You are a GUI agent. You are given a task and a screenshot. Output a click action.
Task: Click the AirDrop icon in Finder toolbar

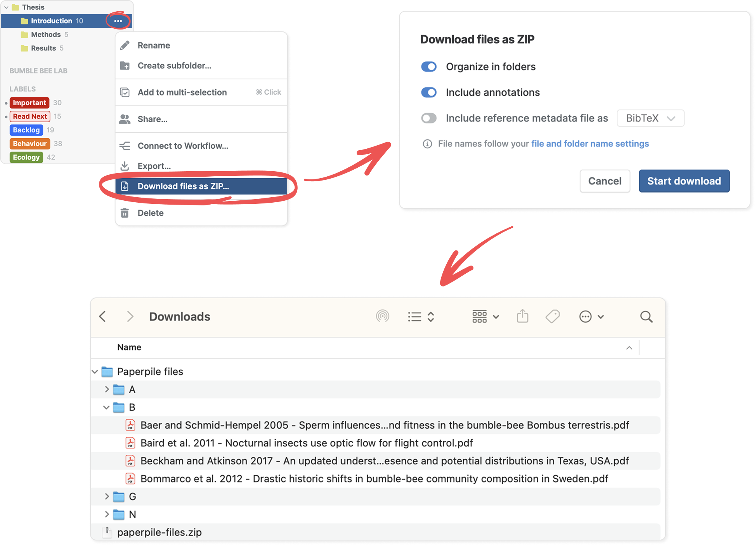tap(382, 316)
